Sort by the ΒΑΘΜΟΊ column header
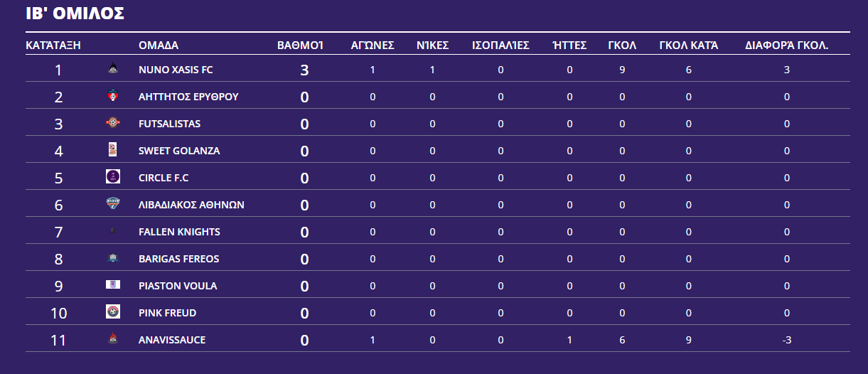 pos(300,46)
